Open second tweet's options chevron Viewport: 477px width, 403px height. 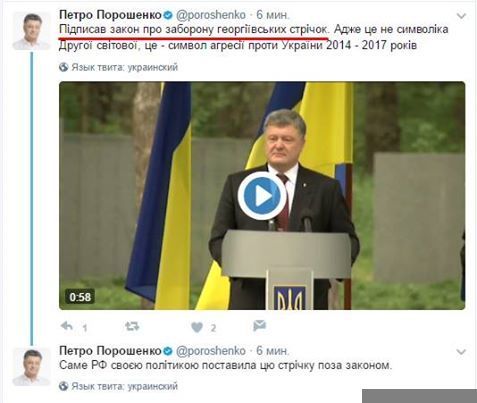click(x=461, y=352)
